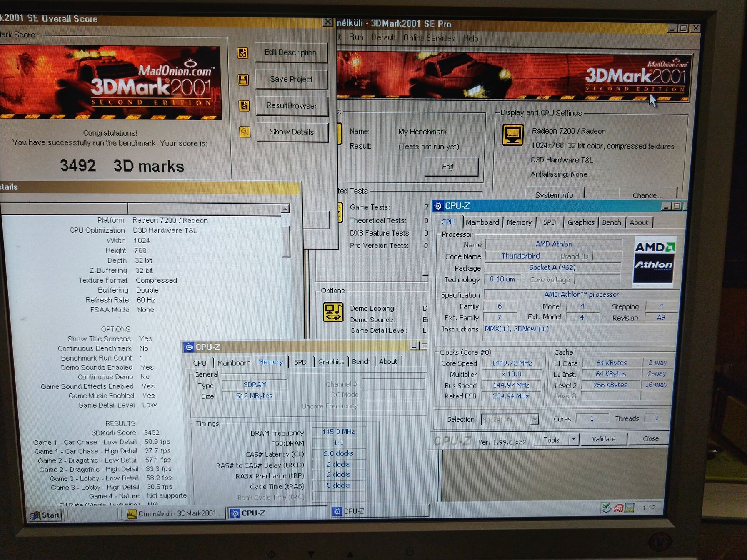Click the Code Name Thunderbird field

(x=520, y=256)
